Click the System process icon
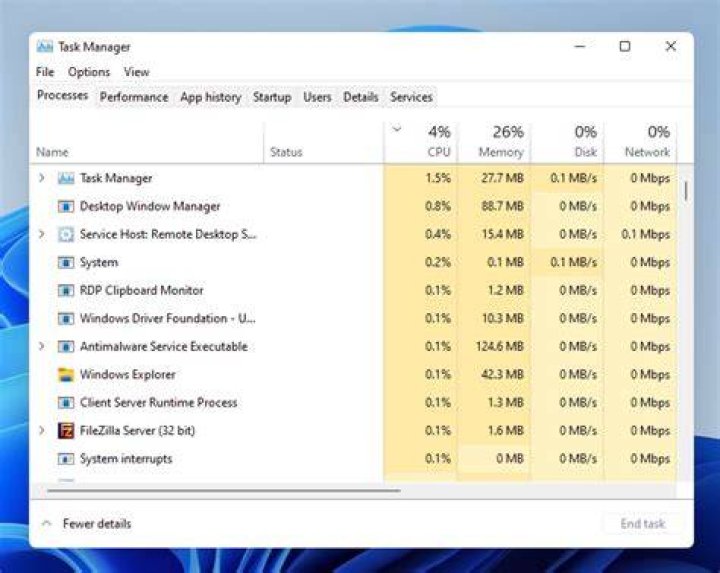The image size is (720, 573). [x=66, y=263]
